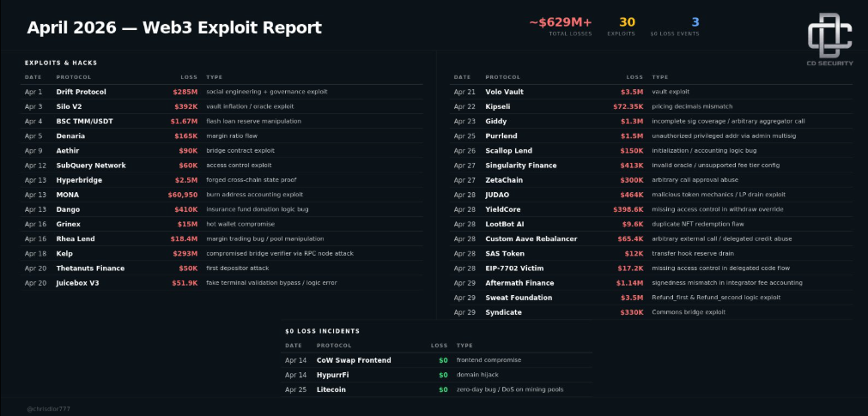This screenshot has width=868, height=416.
Task: Click the EIP-7702 Victim entry
Action: [514, 268]
